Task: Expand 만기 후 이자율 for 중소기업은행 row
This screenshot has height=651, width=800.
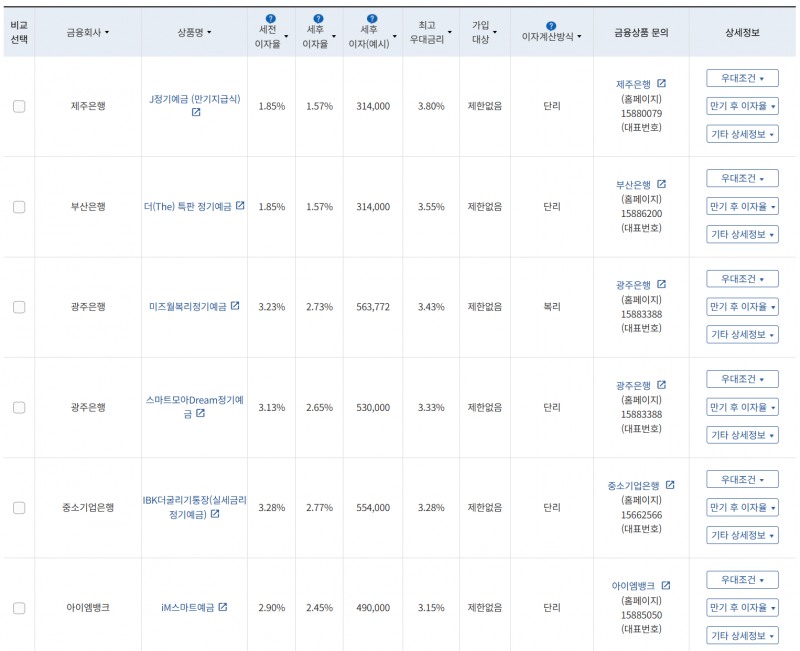Action: point(742,508)
